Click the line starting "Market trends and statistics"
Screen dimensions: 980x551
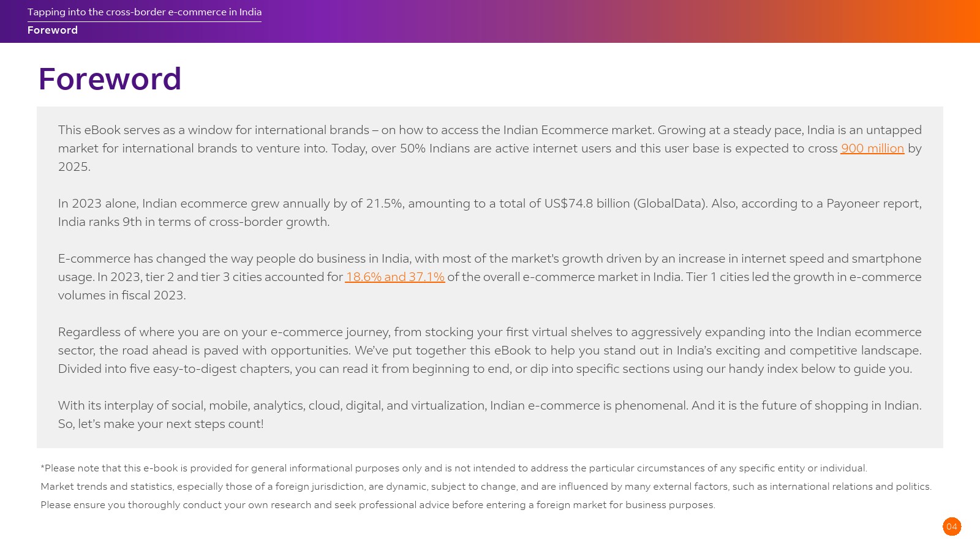point(485,487)
